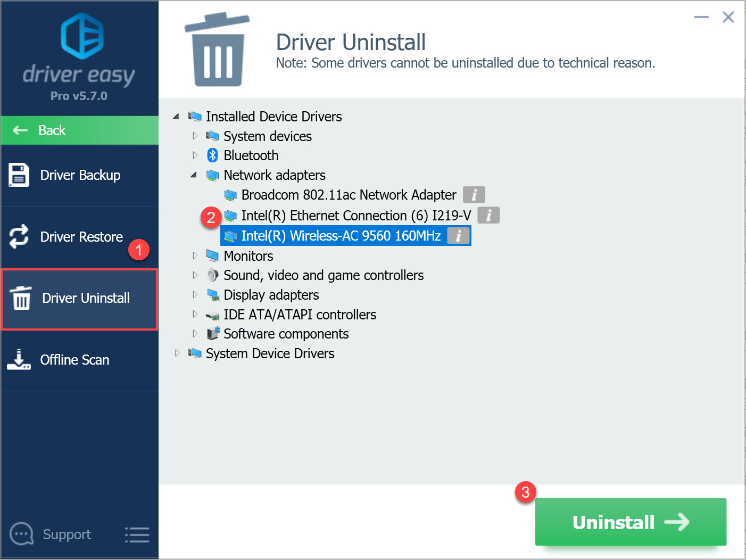Click the IDE ATA/ATAPI controllers icon
The height and width of the screenshot is (560, 746).
[213, 315]
